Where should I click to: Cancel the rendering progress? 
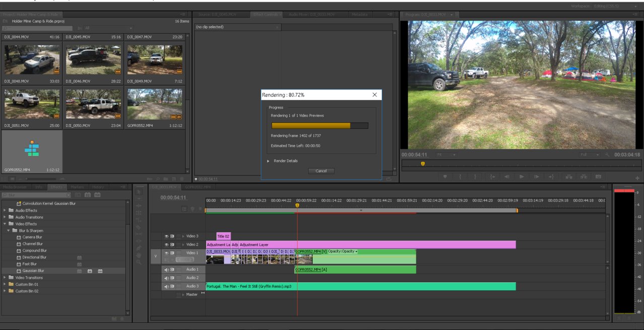tap(321, 171)
